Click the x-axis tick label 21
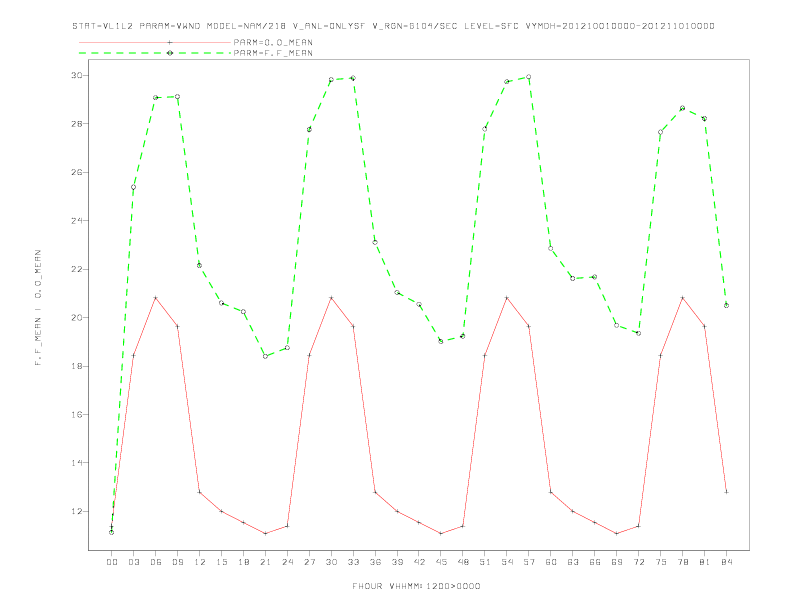The width and height of the screenshot is (792, 612). point(265,562)
